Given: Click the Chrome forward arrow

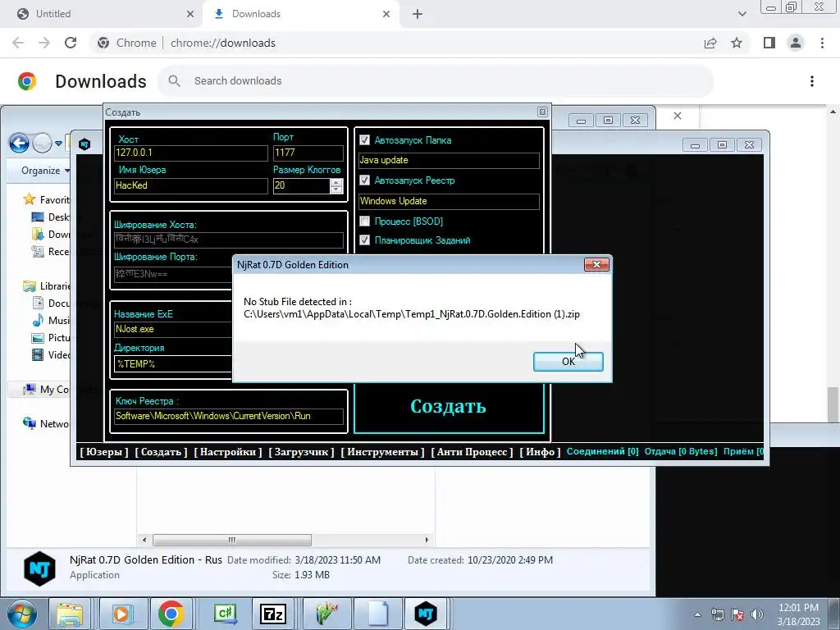Looking at the screenshot, I should click(x=44, y=43).
